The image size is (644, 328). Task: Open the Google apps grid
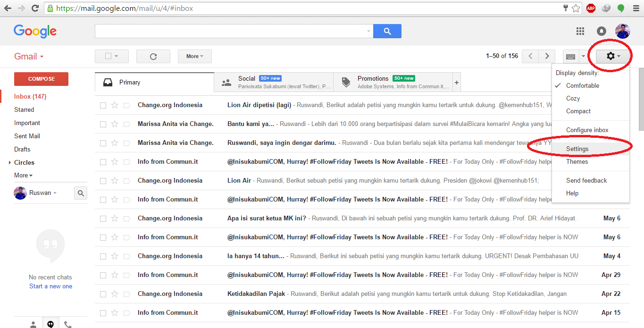click(x=580, y=31)
